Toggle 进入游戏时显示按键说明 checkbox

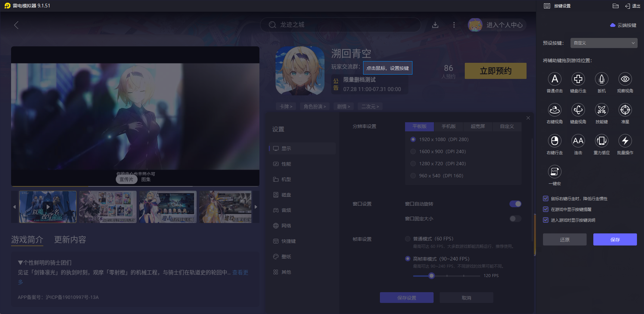(546, 220)
